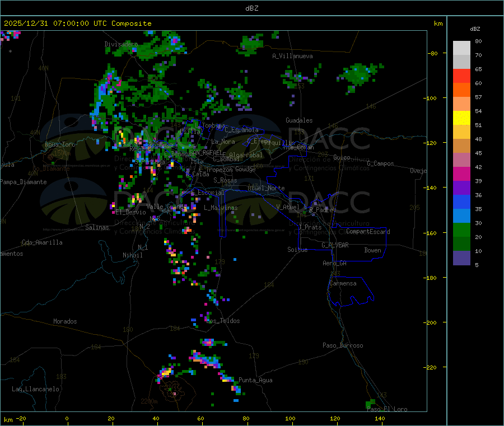Screen dimensions: 504x426
Task: Click the Los_Toldos map label
Action: click(x=223, y=321)
